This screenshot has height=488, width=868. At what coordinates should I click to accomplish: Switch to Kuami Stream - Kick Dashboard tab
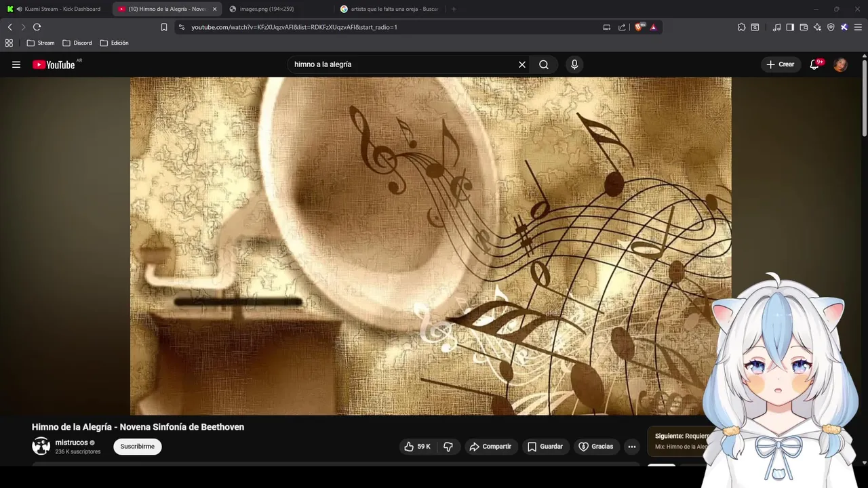click(56, 9)
